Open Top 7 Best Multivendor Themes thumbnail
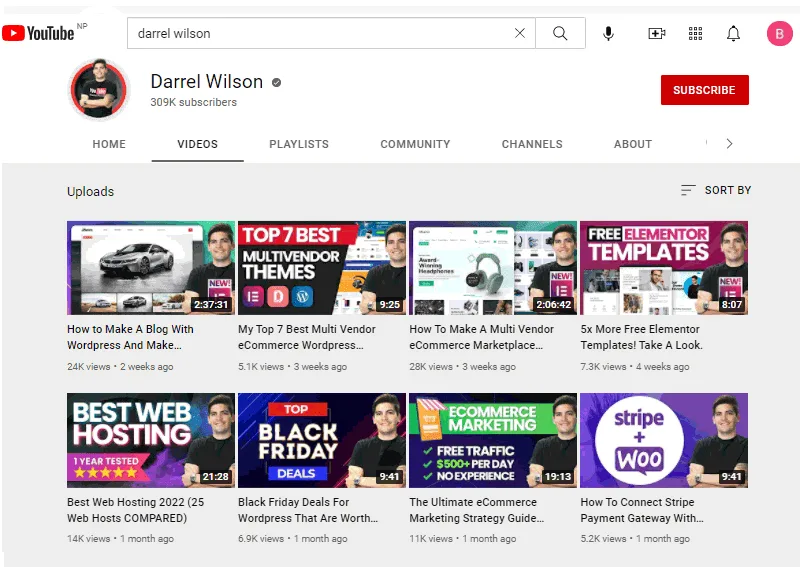 322,268
